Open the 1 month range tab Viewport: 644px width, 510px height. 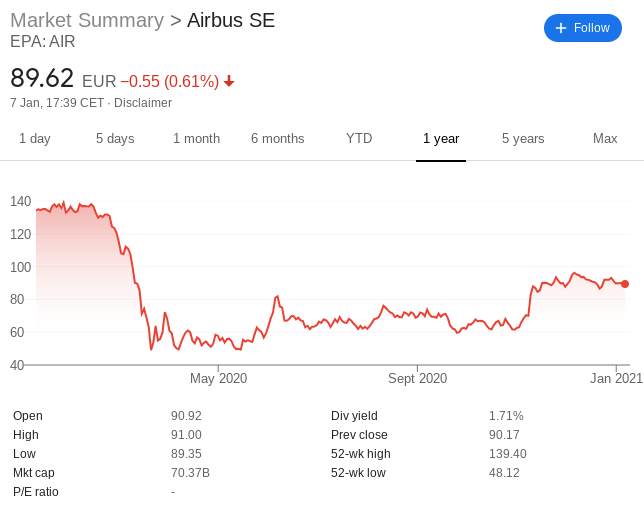196,139
